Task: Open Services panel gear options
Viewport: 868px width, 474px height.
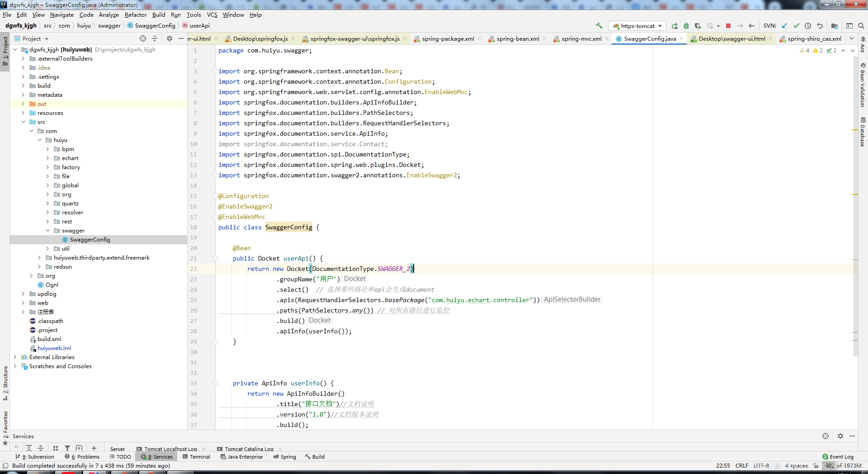Action: click(x=840, y=436)
